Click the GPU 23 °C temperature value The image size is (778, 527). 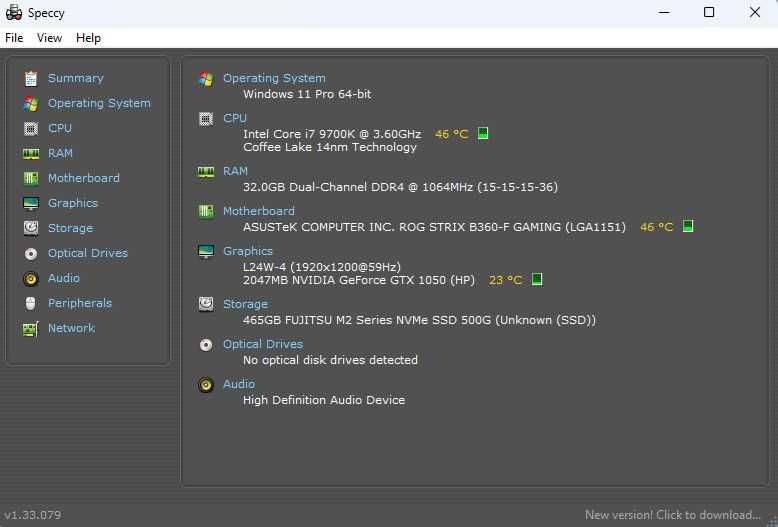click(505, 280)
